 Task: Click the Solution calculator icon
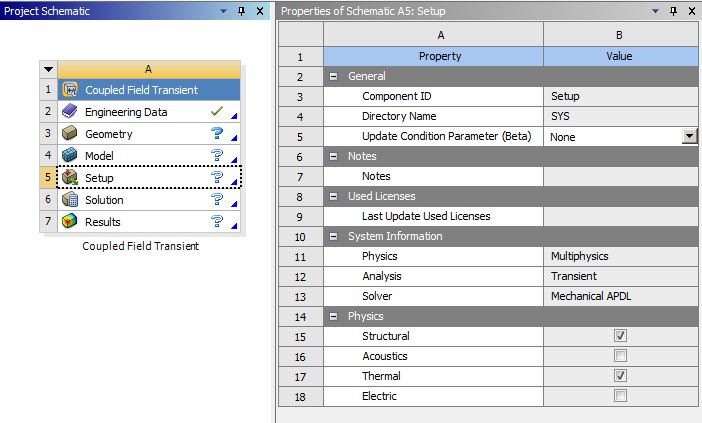coord(70,199)
